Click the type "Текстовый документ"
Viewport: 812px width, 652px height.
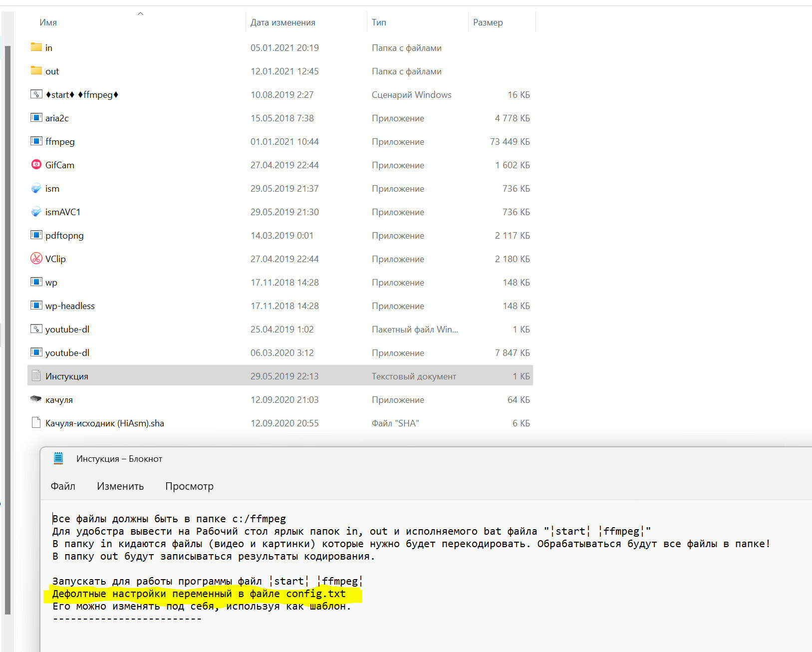point(414,376)
